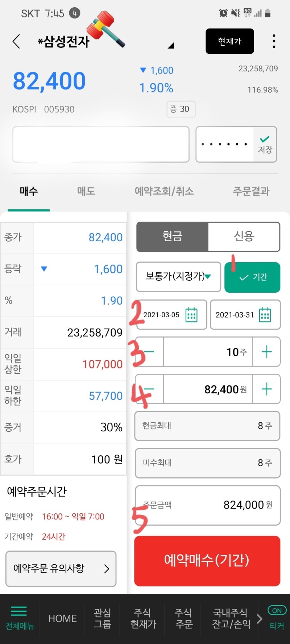Select the 신용 credit option

pyautogui.click(x=244, y=237)
